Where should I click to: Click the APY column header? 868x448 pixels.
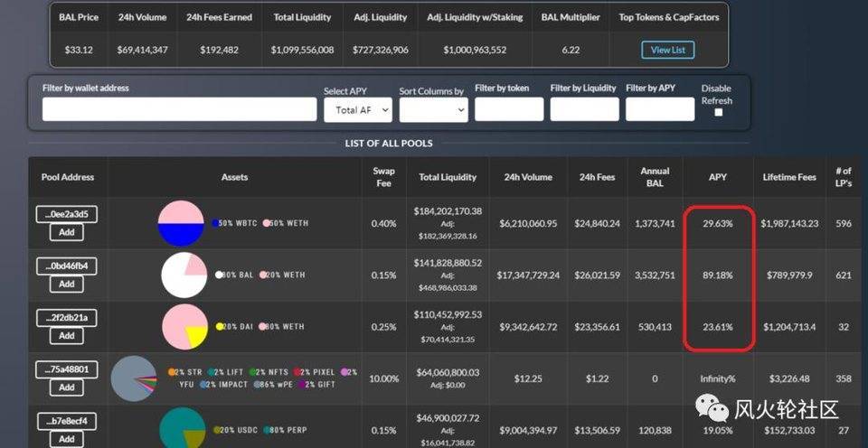(717, 177)
